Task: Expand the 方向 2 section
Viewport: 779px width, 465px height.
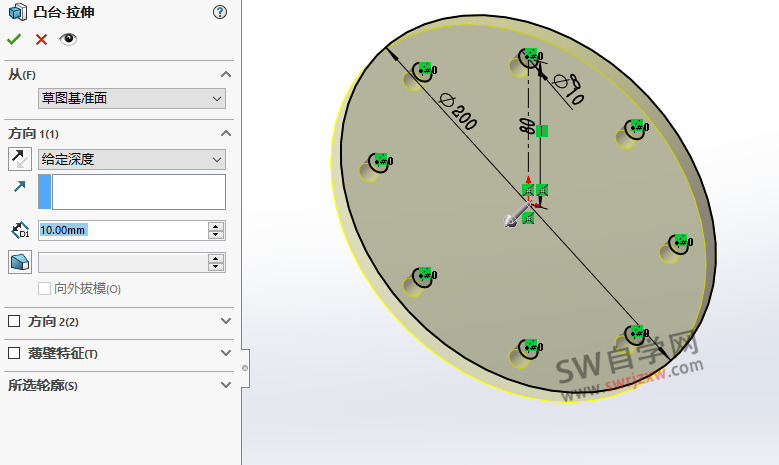Action: 226,321
